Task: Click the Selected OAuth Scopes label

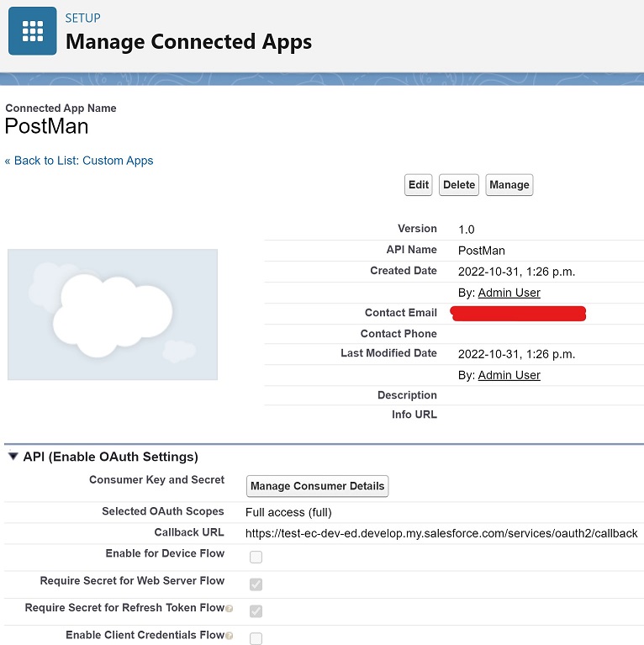Action: point(163,511)
